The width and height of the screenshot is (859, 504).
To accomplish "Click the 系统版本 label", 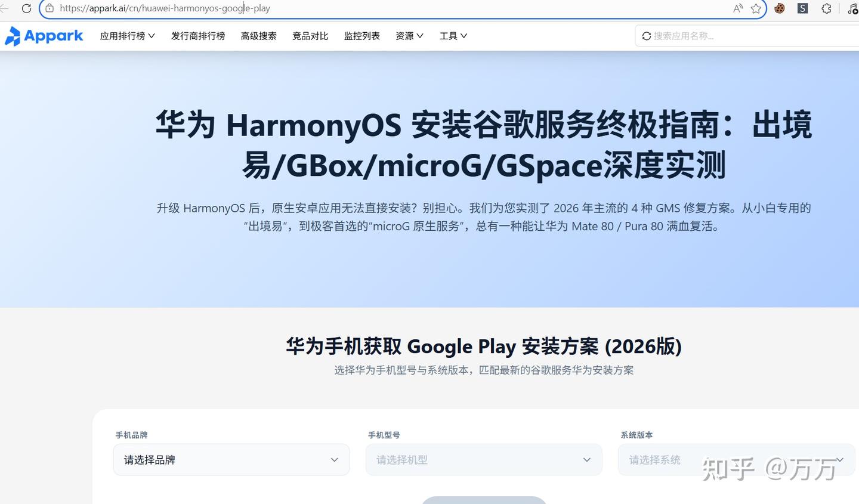I will pyautogui.click(x=636, y=435).
